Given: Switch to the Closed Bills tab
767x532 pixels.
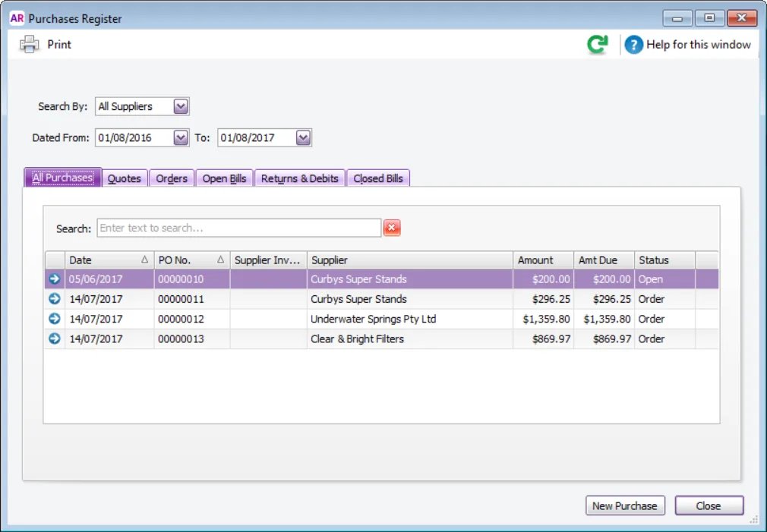Looking at the screenshot, I should tap(378, 178).
